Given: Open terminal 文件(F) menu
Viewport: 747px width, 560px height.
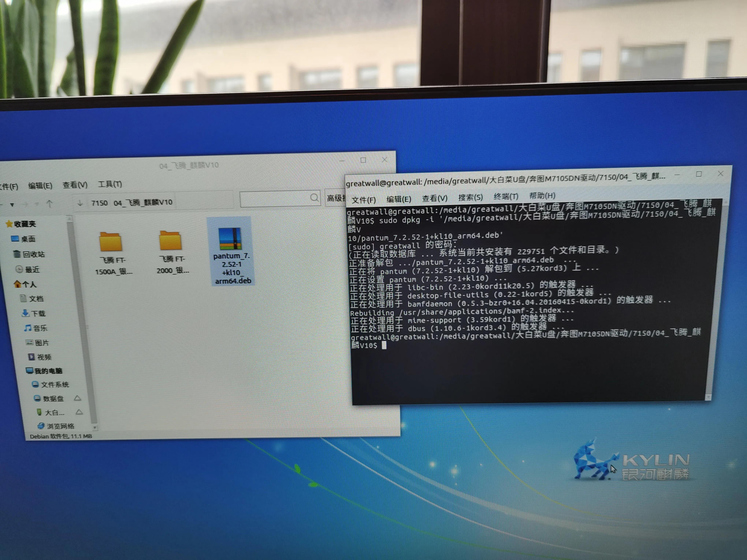Looking at the screenshot, I should [364, 200].
